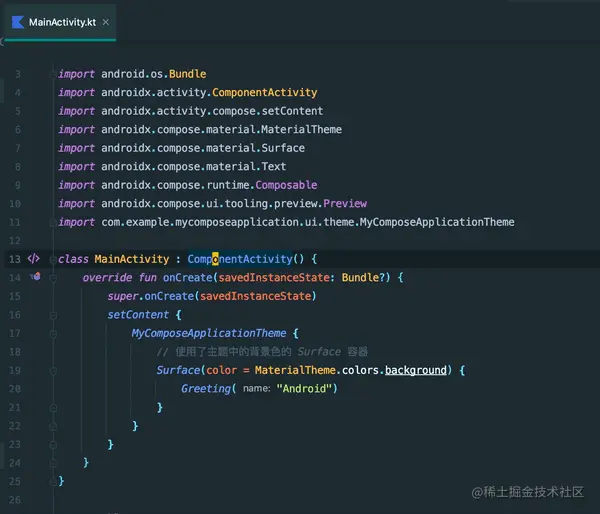Click the Bundle import on line 3
Image resolution: width=600 pixels, height=514 pixels.
188,74
